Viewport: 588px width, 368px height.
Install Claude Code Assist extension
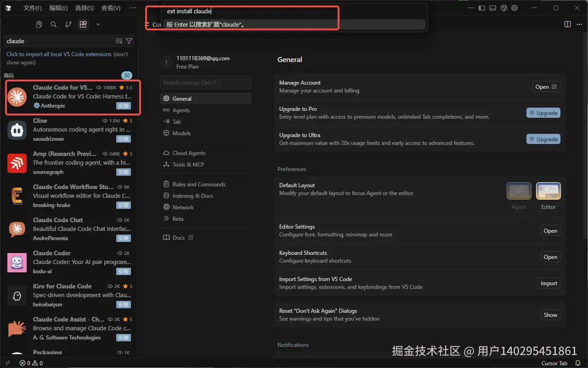tap(124, 338)
